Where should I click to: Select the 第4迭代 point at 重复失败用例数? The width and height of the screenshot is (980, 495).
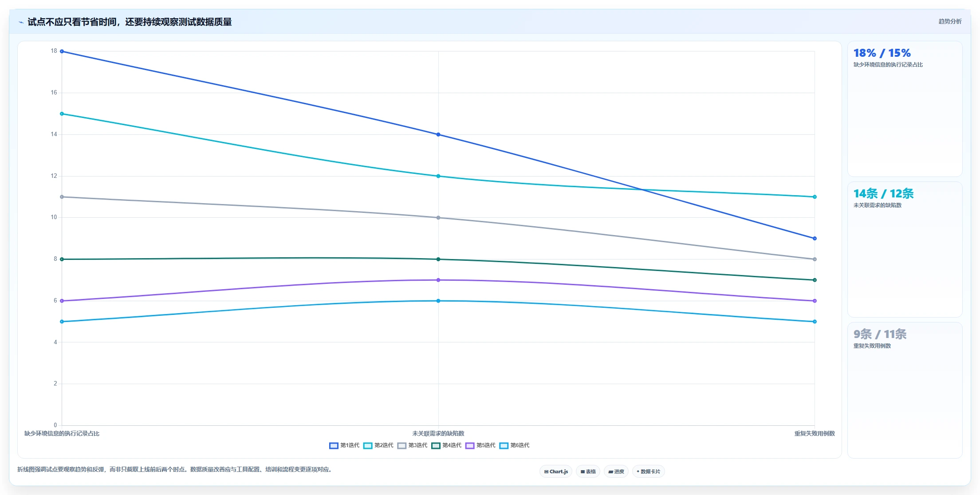tap(815, 280)
